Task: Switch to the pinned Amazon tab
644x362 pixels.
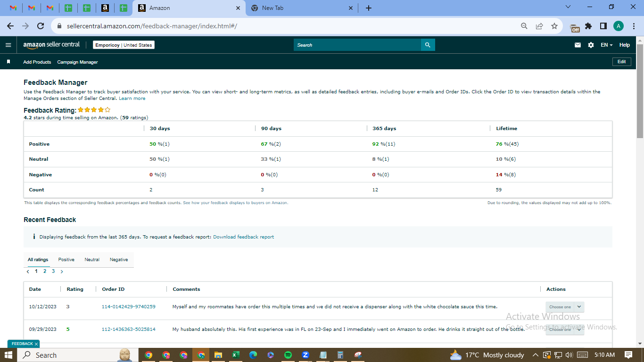Action: click(x=105, y=8)
